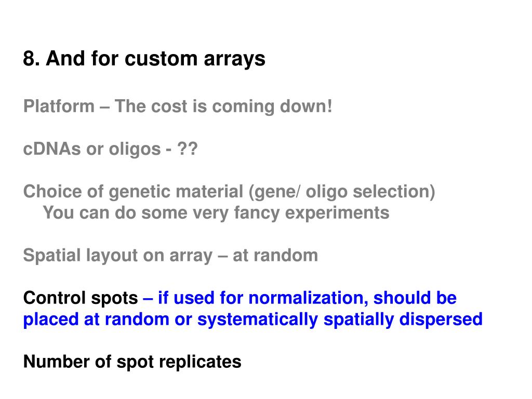The image size is (532, 399).
Task: Click the word 'Platform'
Action: (x=59, y=107)
